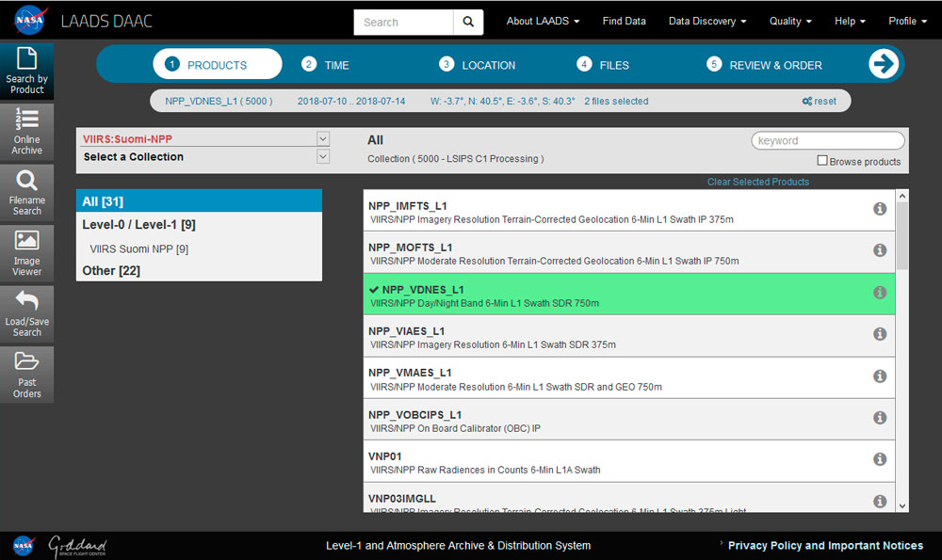This screenshot has height=560, width=942.
Task: Select the NPP_IMFTS_L1 product row
Action: 629,211
